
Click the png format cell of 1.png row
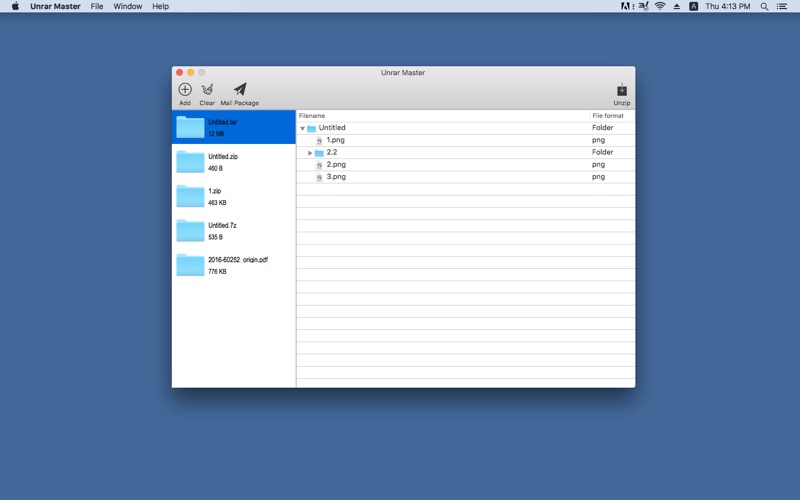pyautogui.click(x=598, y=140)
